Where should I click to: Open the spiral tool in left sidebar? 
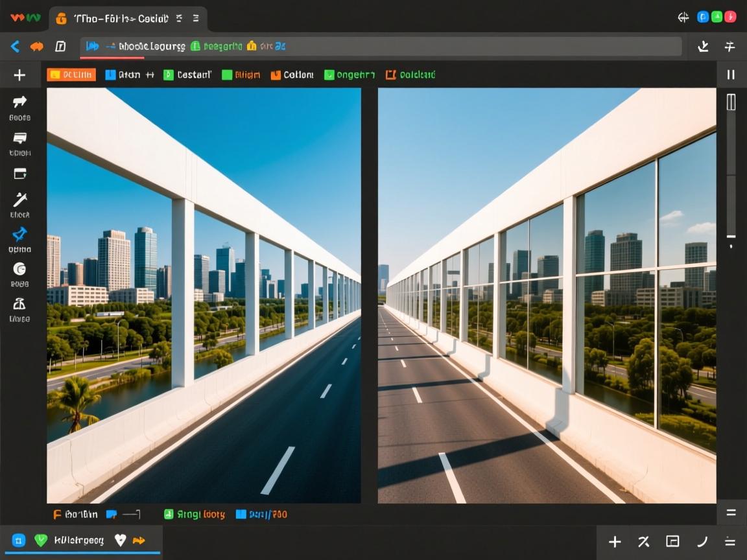click(19, 269)
